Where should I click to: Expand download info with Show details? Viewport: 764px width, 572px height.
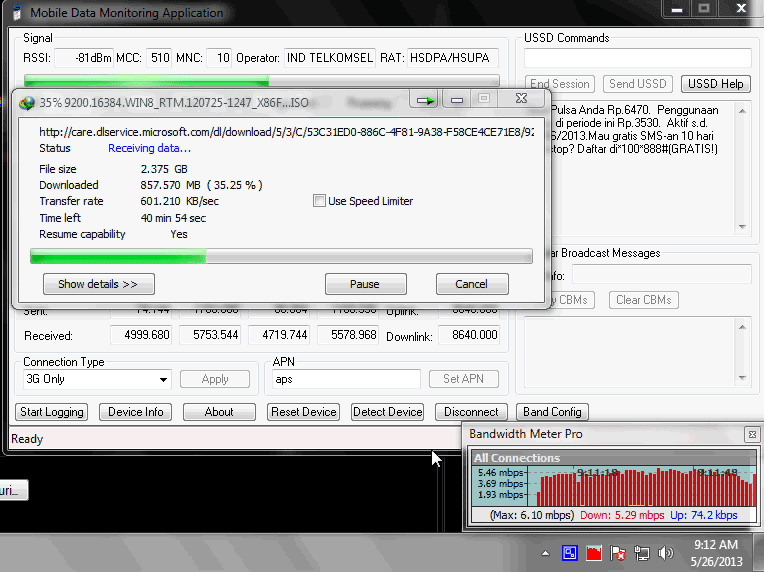(x=98, y=284)
